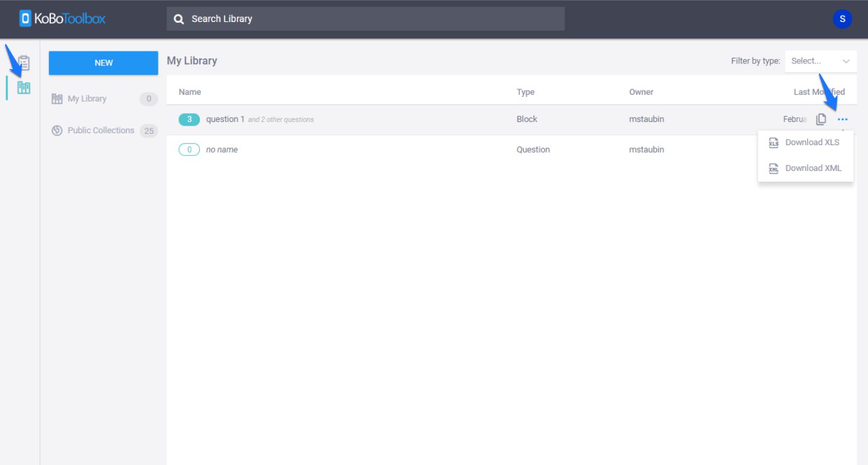
Task: Click the globe icon beside Public Collections
Action: pyautogui.click(x=57, y=131)
